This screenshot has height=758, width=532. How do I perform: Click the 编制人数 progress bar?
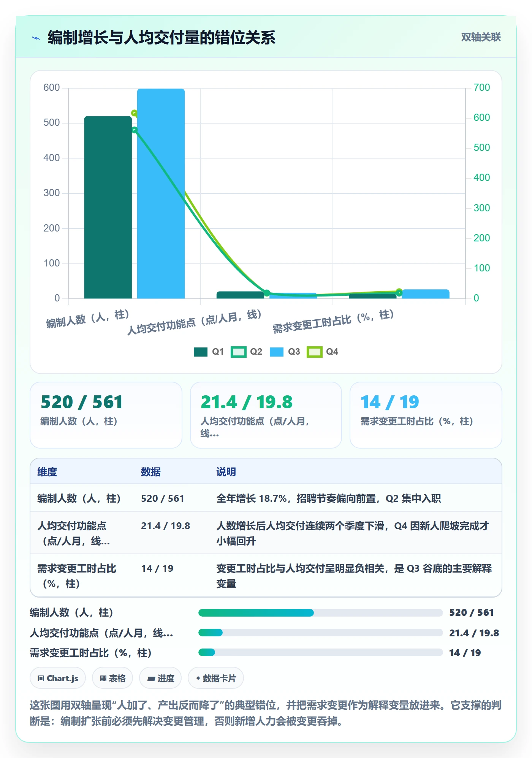click(x=320, y=612)
